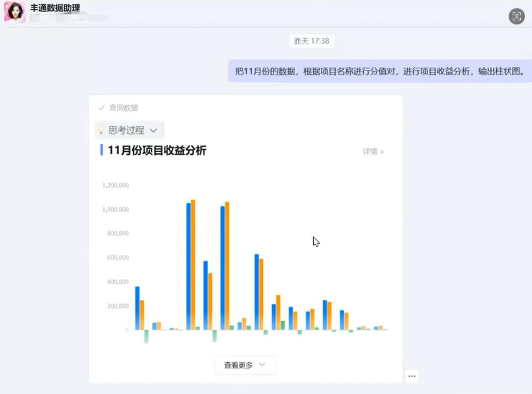Click the translate icon in top-right corner
This screenshot has width=532, height=394.
click(x=516, y=16)
